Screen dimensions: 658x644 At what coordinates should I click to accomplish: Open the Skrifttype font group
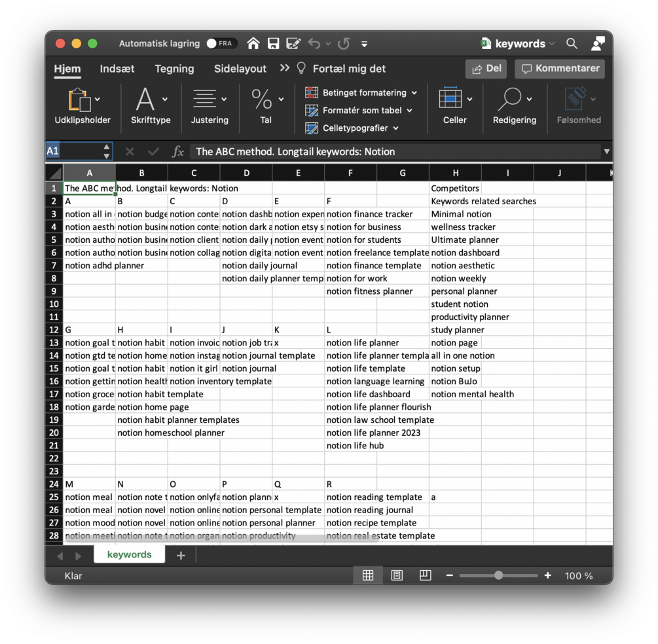pyautogui.click(x=151, y=106)
